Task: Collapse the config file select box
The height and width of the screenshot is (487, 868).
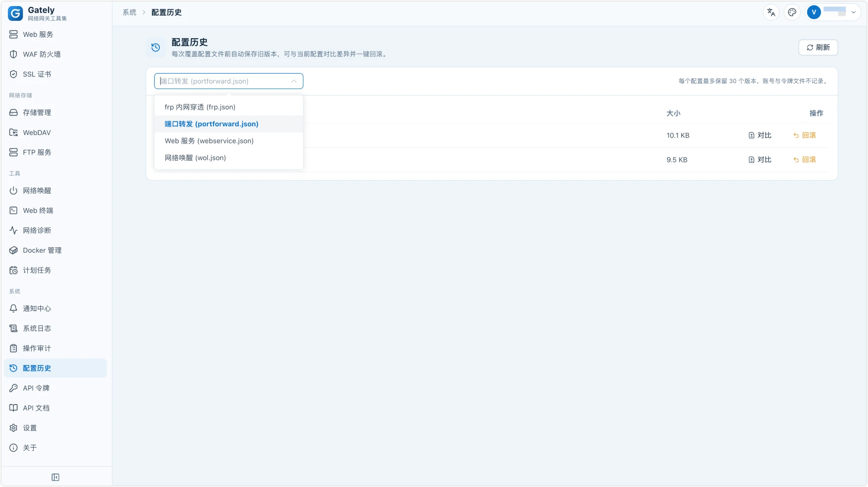Action: point(228,81)
